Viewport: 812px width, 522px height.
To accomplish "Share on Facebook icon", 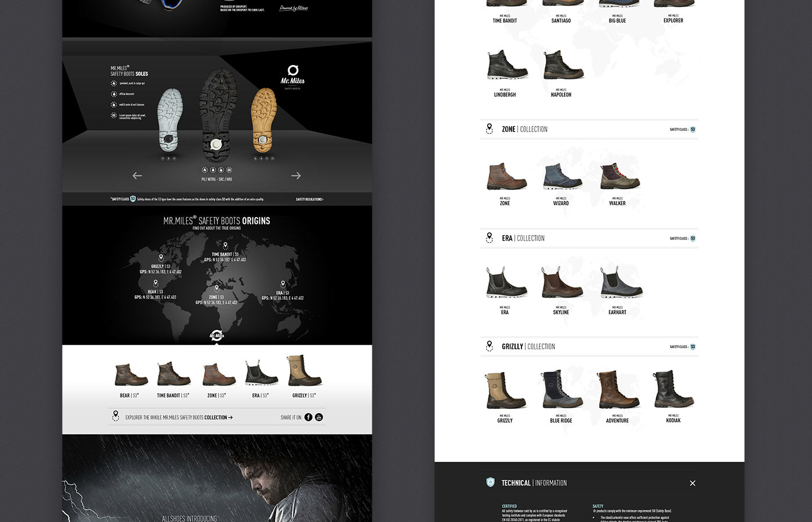I will pos(309,417).
